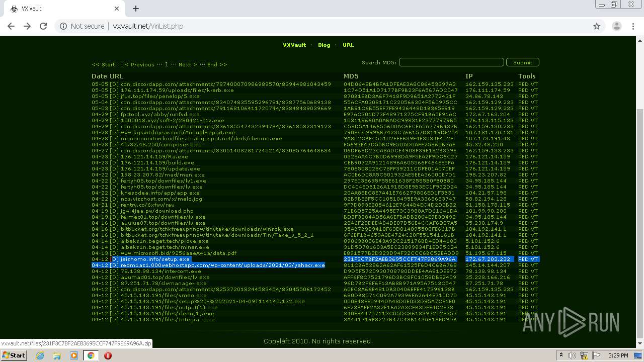
Task: Launch Internet Explorer from the taskbar
Action: click(x=40, y=355)
